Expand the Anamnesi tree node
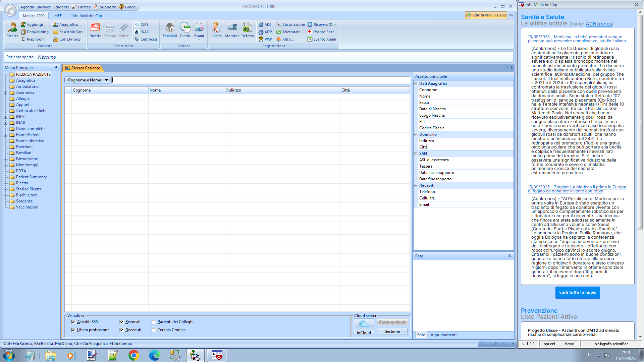 [x=5, y=93]
